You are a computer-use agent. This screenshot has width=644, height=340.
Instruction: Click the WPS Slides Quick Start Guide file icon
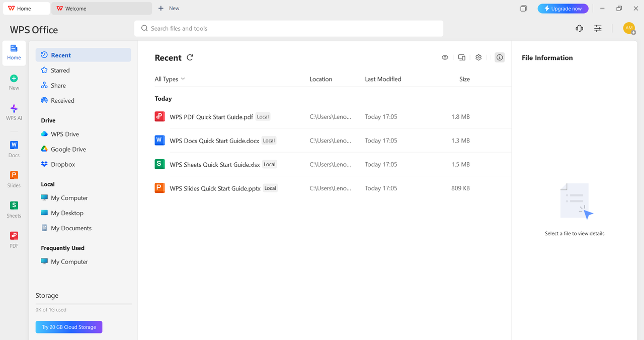click(159, 188)
